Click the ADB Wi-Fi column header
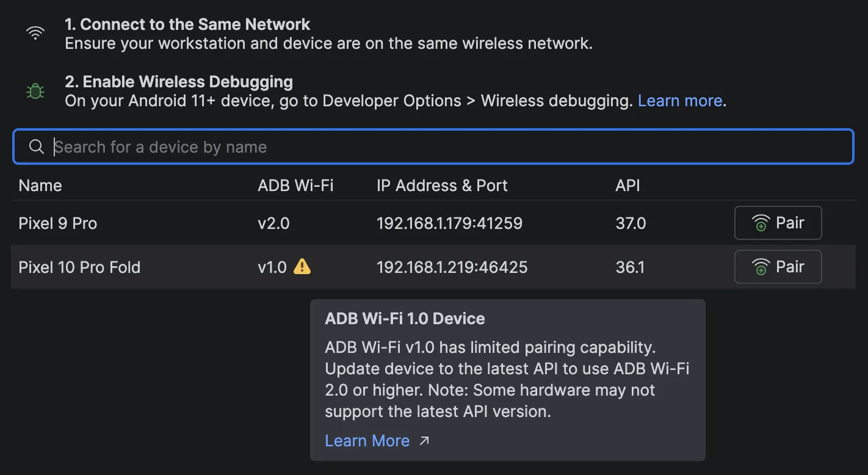 (295, 186)
